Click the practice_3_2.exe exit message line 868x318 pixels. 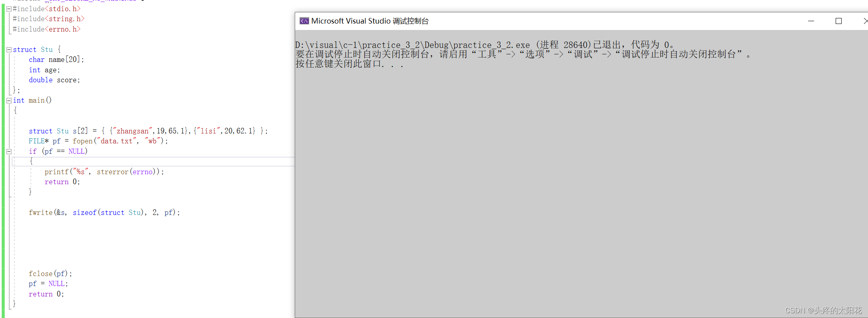click(x=485, y=45)
